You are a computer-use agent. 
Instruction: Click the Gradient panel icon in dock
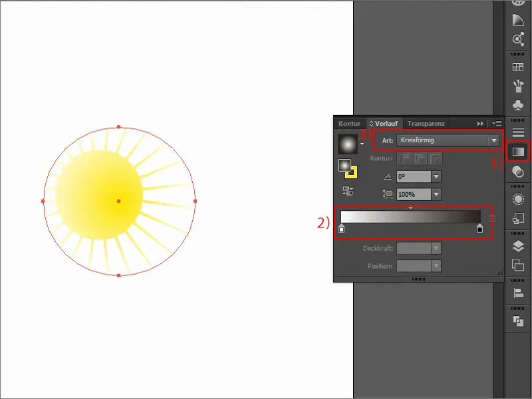click(x=518, y=152)
